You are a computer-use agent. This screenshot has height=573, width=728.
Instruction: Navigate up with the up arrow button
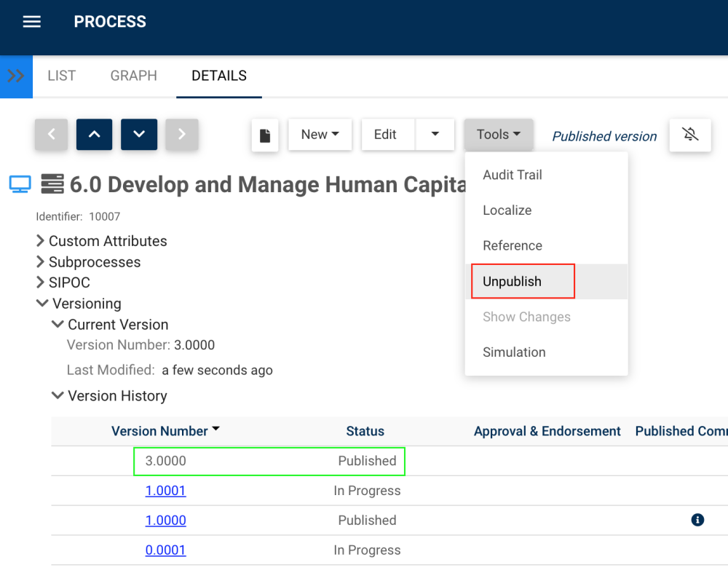tap(94, 134)
